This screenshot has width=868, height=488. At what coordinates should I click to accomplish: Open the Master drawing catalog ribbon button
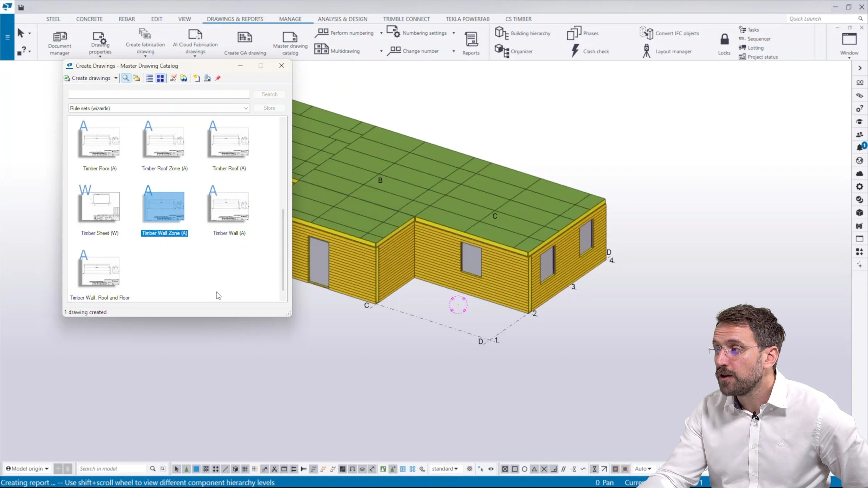[290, 43]
